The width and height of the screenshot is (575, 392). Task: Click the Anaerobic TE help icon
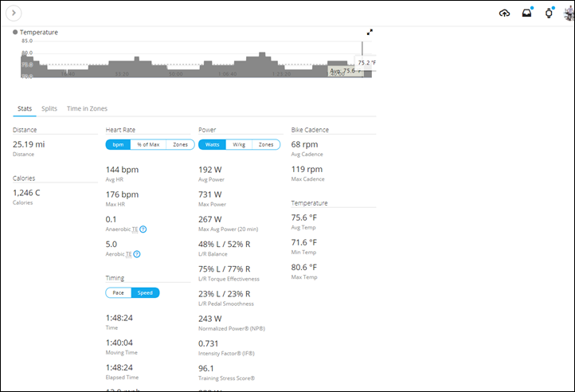pyautogui.click(x=143, y=229)
